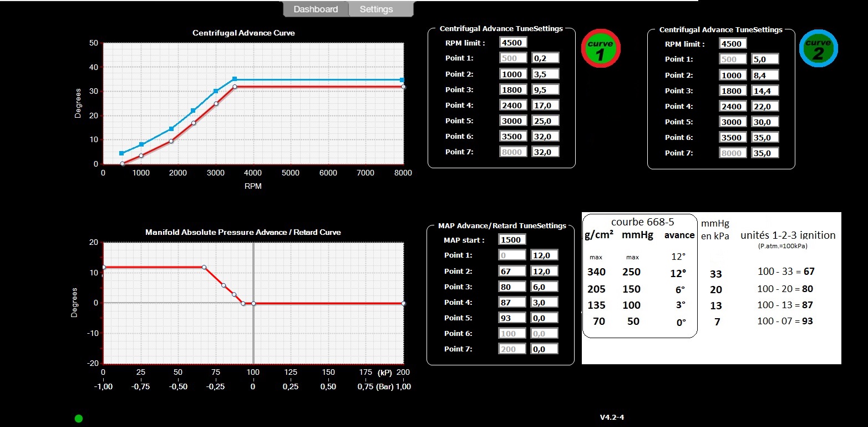Click red curve point at 3500 RPM
The width and height of the screenshot is (868, 427).
point(235,87)
